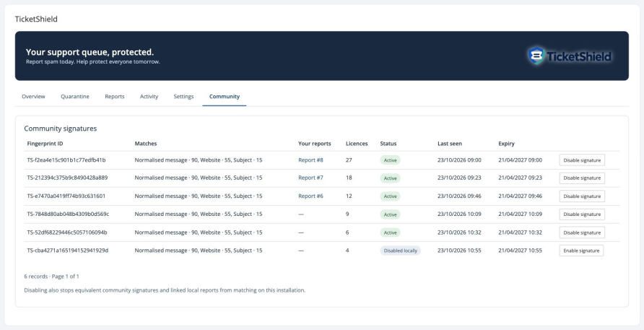Click the Last seen value 23/10/2026 09:00
This screenshot has width=644, height=330.
460,160
